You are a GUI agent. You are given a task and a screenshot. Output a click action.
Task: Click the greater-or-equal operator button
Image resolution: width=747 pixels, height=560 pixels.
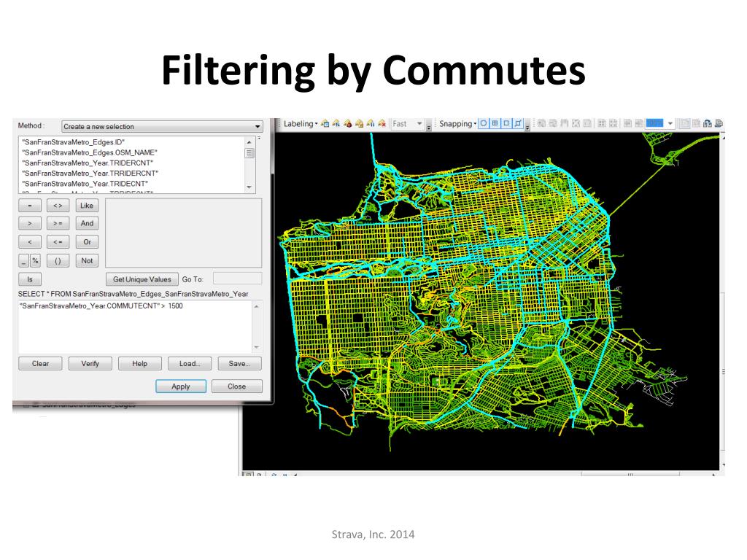click(x=58, y=223)
